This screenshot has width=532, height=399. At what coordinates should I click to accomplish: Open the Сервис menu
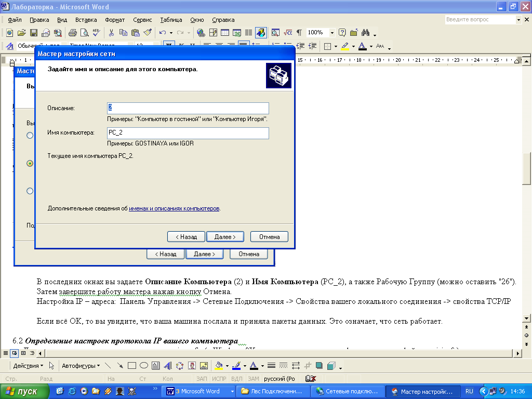pyautogui.click(x=142, y=20)
